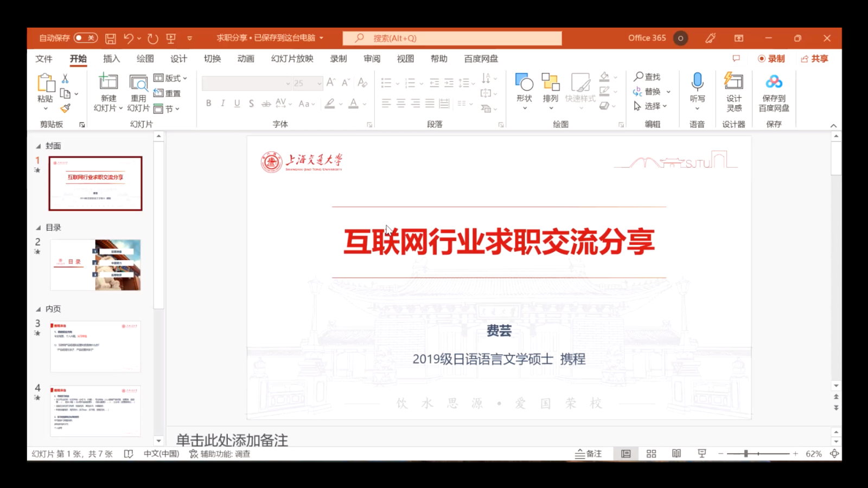
Task: Open the Layout (版式) dropdown
Action: (170, 78)
